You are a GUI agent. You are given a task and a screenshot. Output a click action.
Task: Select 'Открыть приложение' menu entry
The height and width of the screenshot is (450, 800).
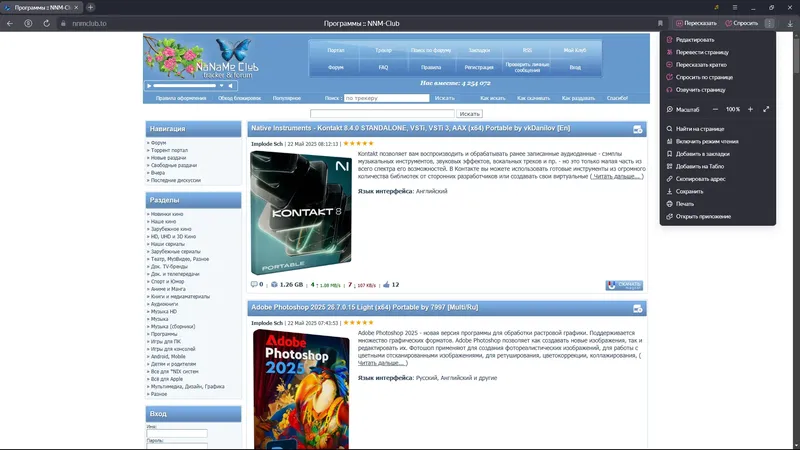[717, 216]
